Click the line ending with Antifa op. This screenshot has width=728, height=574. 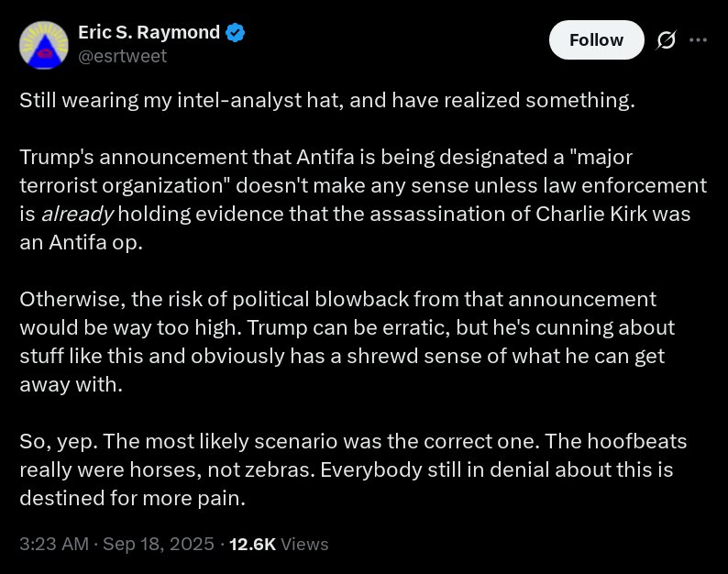82,242
